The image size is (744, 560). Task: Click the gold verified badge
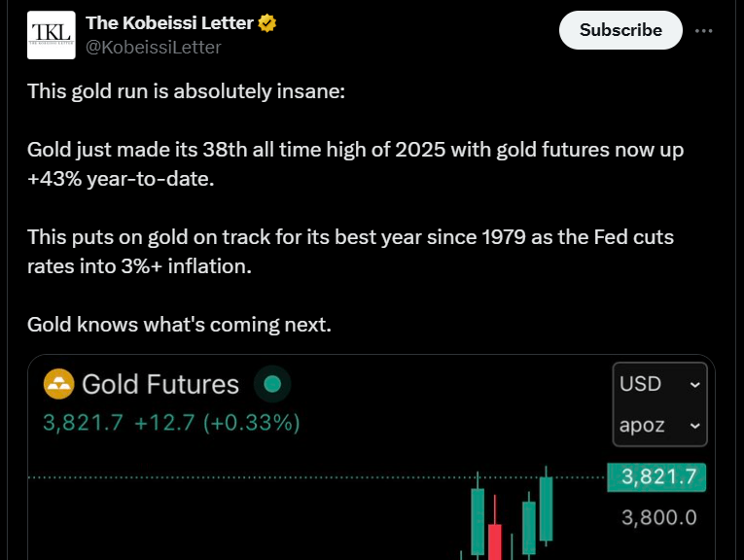[x=267, y=23]
